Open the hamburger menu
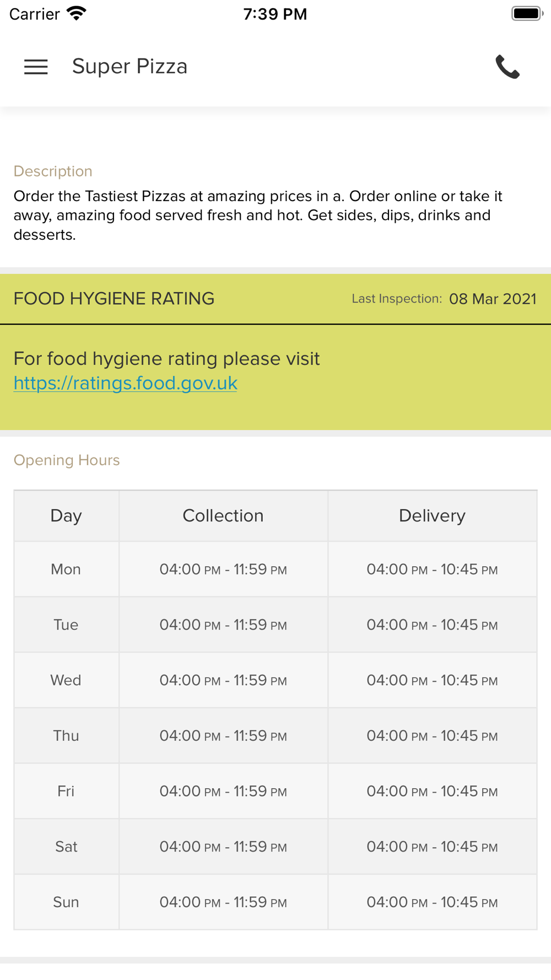The height and width of the screenshot is (980, 551). click(36, 67)
